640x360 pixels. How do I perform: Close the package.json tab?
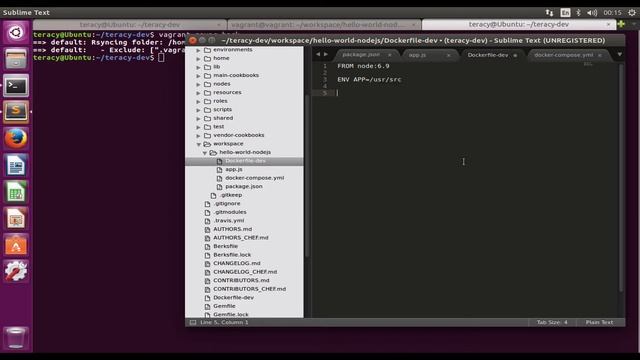tap(389, 55)
